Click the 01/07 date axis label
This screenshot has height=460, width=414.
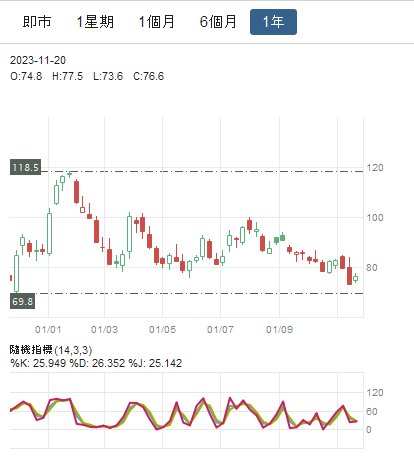tap(220, 330)
